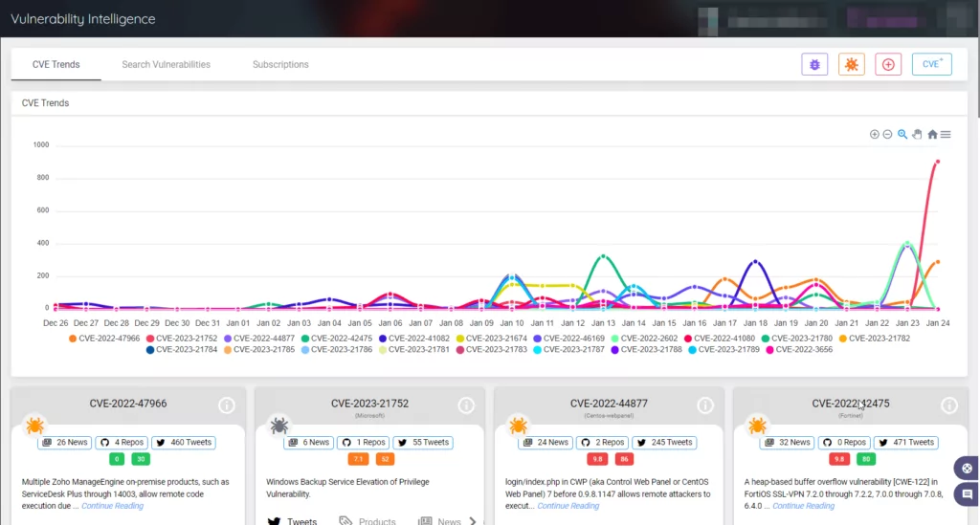Toggle CVE-2022-2602 series in chart legend
The image size is (980, 525).
[644, 339]
